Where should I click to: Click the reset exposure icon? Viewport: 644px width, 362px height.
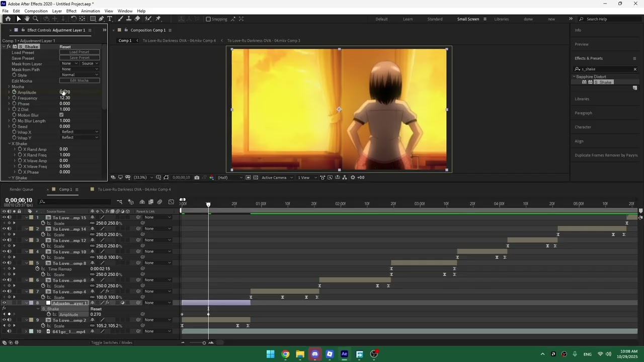[353, 177]
